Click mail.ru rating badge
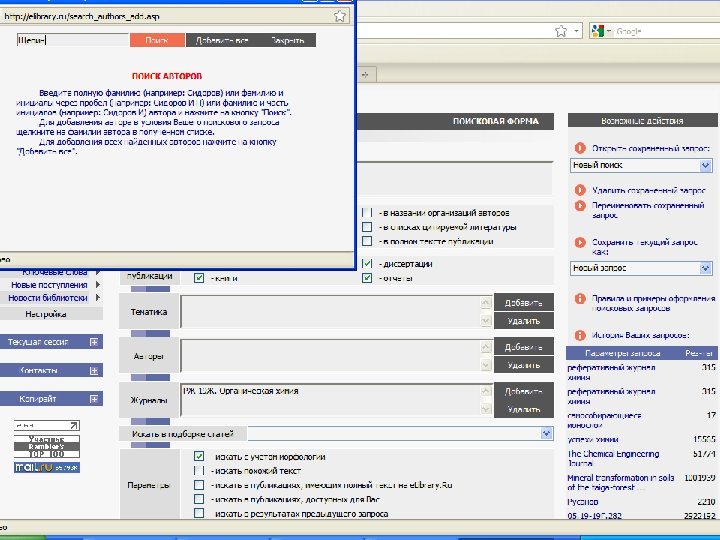This screenshot has height=540, width=720. (46, 467)
